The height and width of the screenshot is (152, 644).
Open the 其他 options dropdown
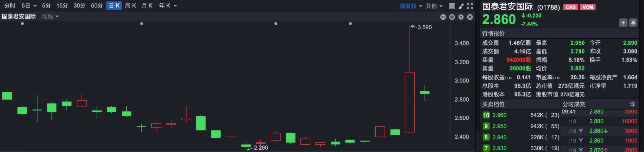434,6
